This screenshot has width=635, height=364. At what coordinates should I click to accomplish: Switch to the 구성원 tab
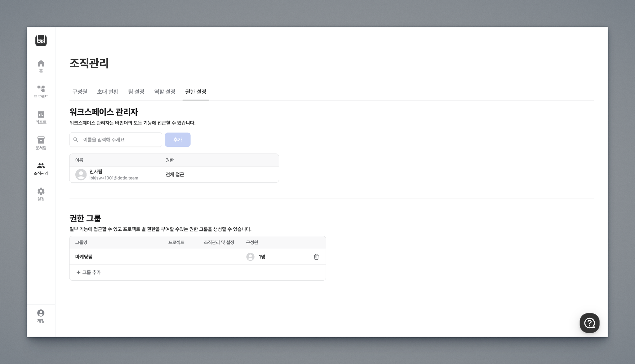tap(80, 92)
